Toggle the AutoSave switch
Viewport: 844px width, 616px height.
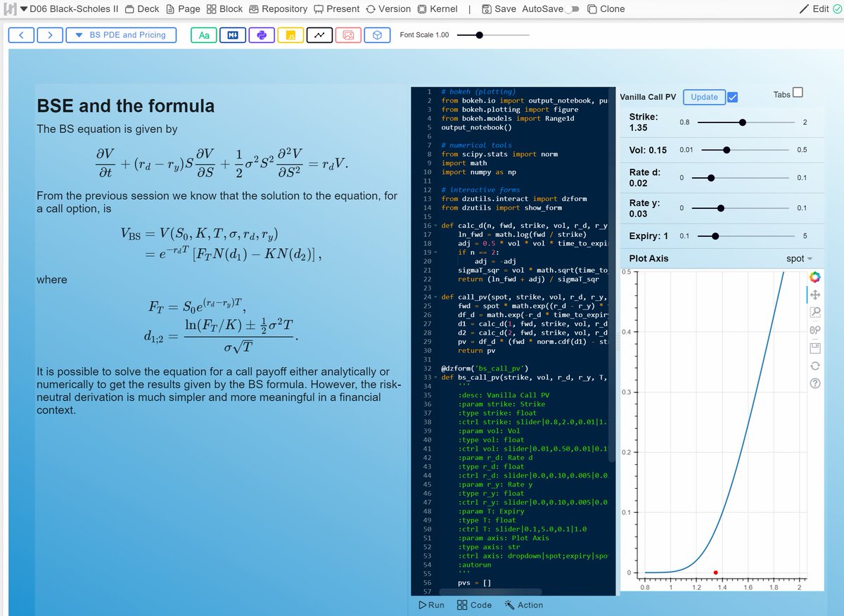click(x=573, y=10)
